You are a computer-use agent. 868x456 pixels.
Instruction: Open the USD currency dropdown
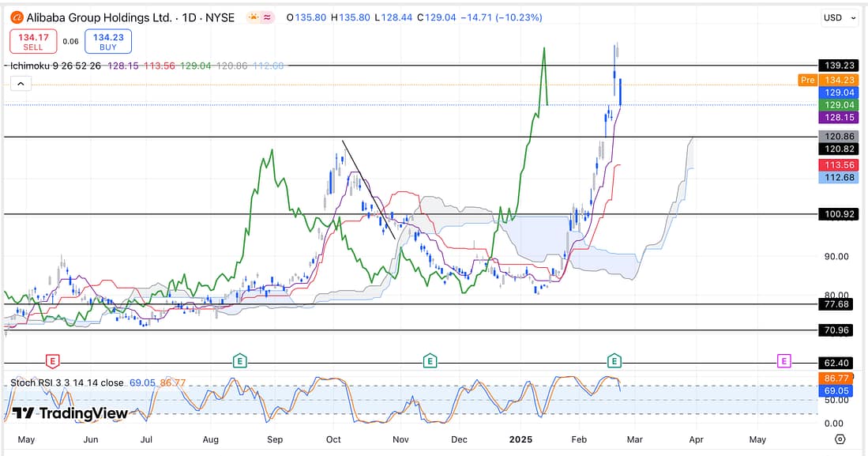[838, 17]
